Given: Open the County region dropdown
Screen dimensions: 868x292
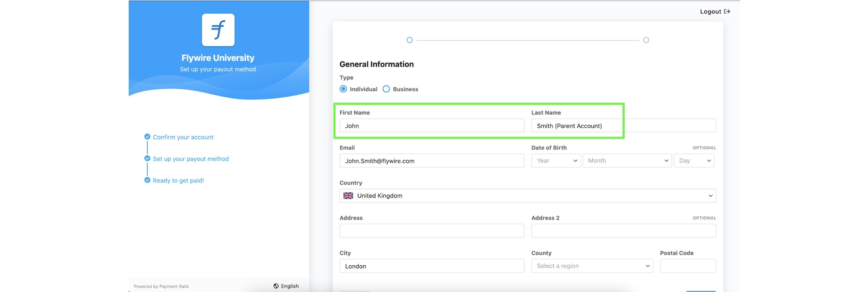Looking at the screenshot, I should coord(592,266).
